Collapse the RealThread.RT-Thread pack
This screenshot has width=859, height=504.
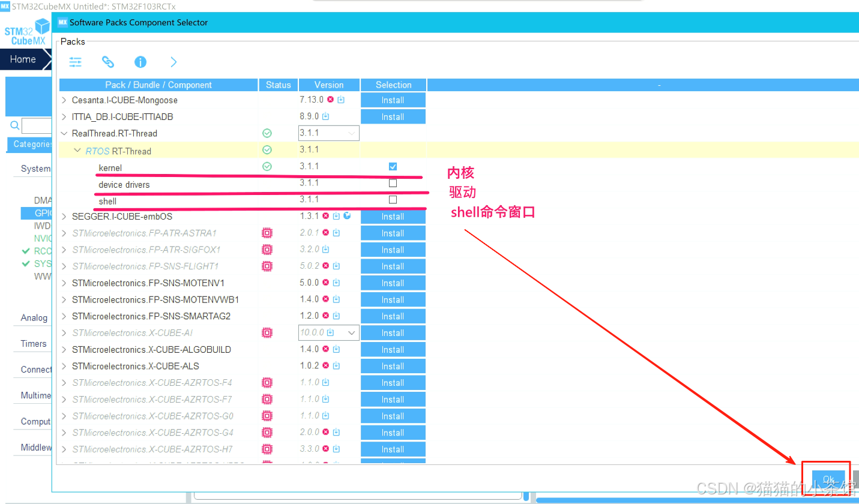coord(64,133)
